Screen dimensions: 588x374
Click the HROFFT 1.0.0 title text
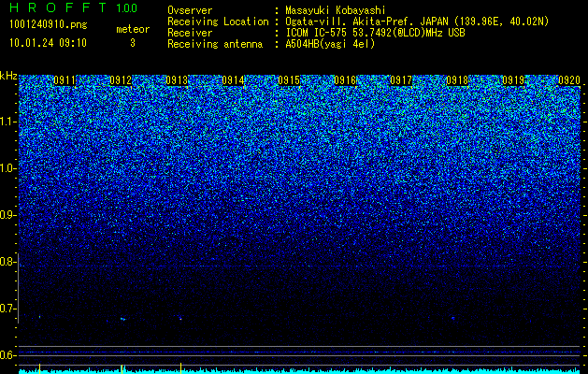click(74, 7)
